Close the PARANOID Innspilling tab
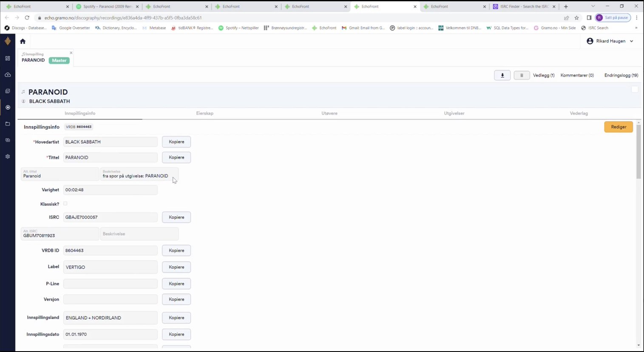This screenshot has height=352, width=644. [x=71, y=53]
